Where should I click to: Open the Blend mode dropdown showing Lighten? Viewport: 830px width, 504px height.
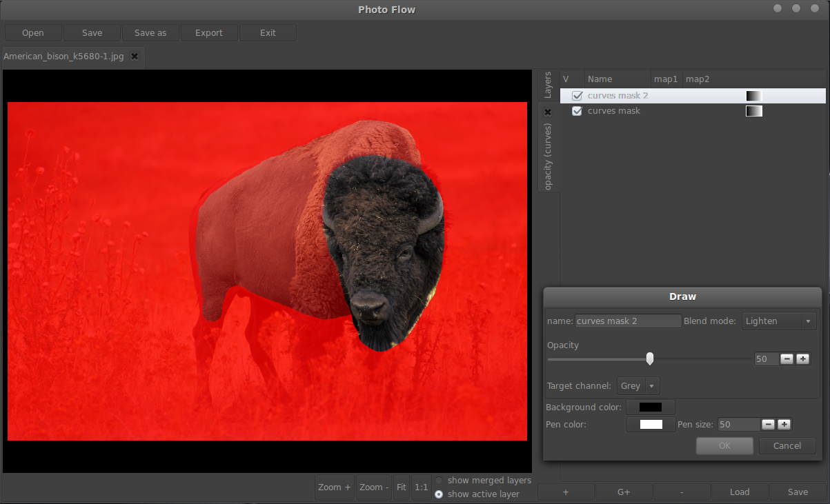(x=779, y=321)
